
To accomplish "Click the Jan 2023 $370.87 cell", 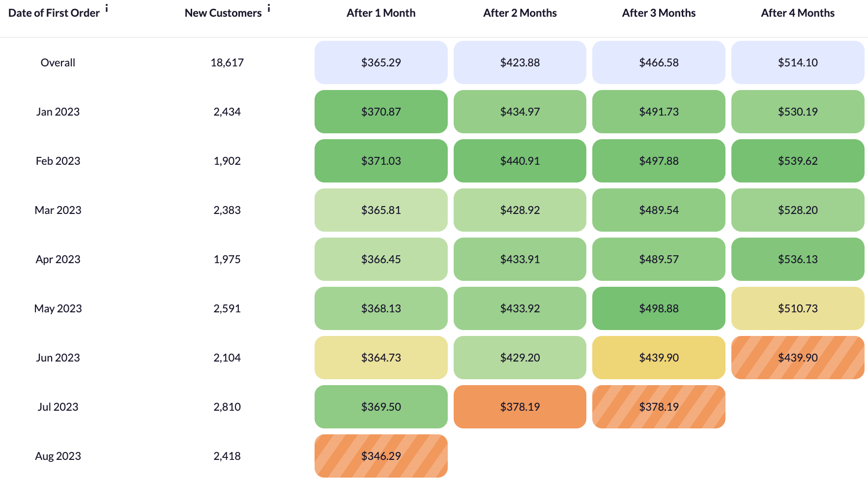I will click(x=381, y=112).
